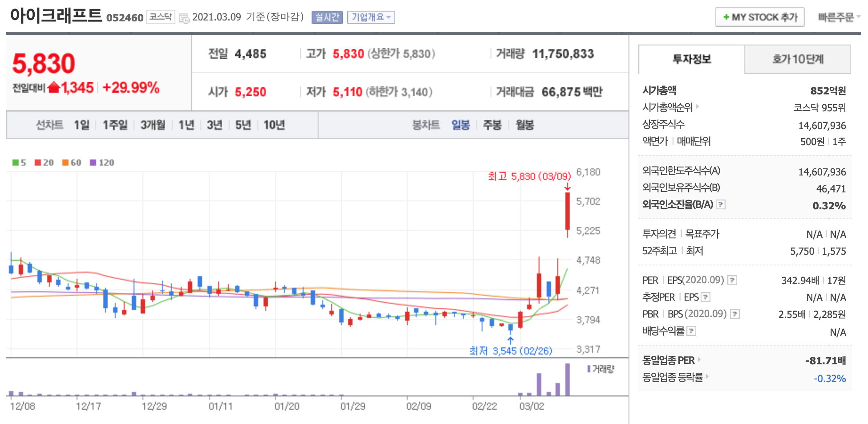Open the help icon next to PBR BPS(2020.09)

[x=735, y=314]
